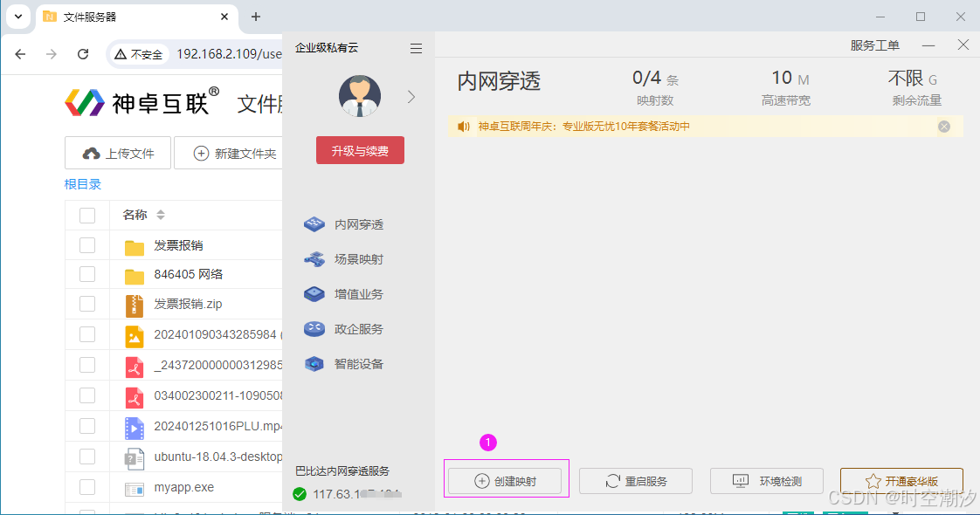Check the box for 202401251016PLU video

pyautogui.click(x=87, y=426)
